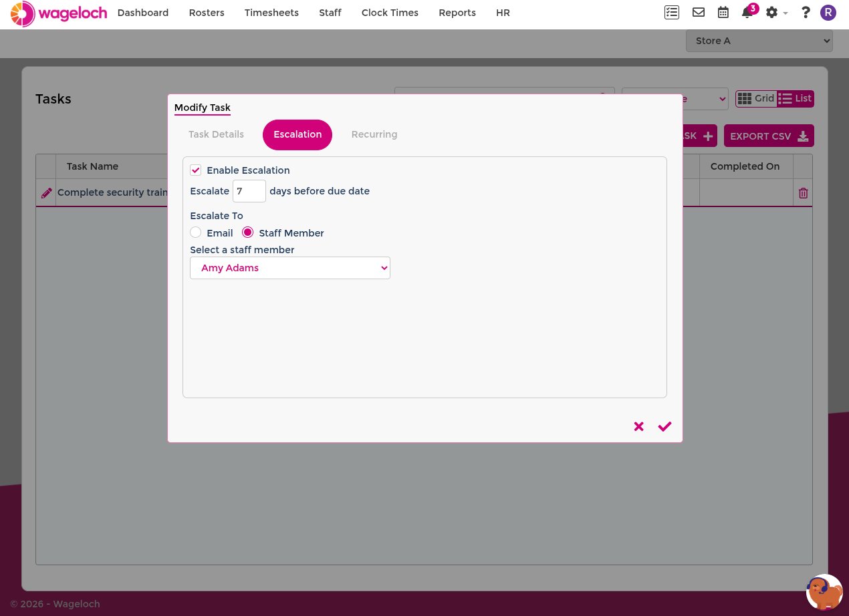Image resolution: width=849 pixels, height=616 pixels.
Task: Switch to Grid view
Action: (x=756, y=99)
